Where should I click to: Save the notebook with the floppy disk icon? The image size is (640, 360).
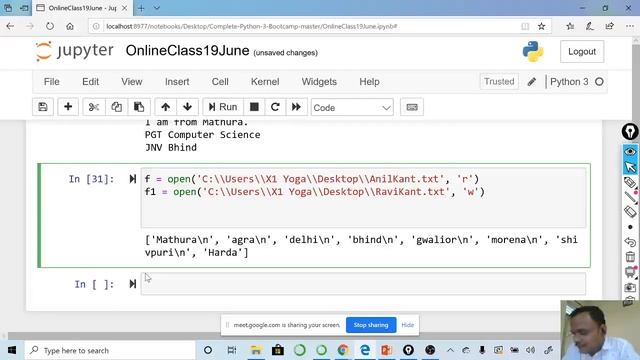[43, 107]
